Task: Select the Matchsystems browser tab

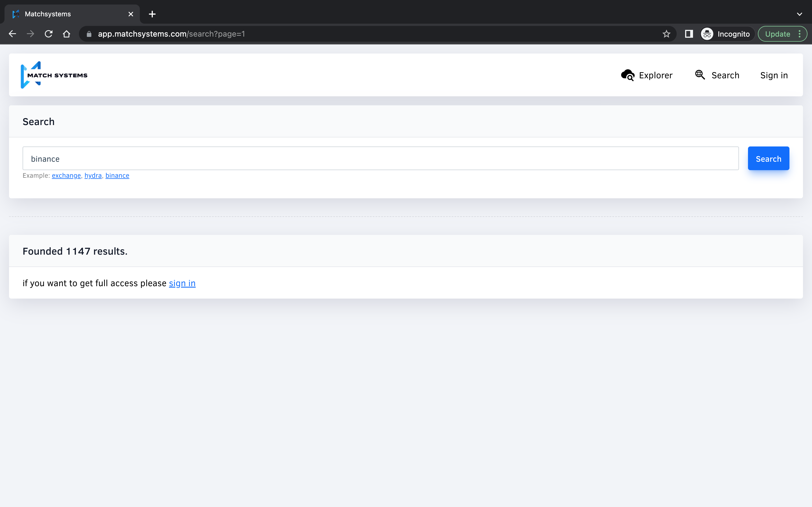Action: coord(67,14)
